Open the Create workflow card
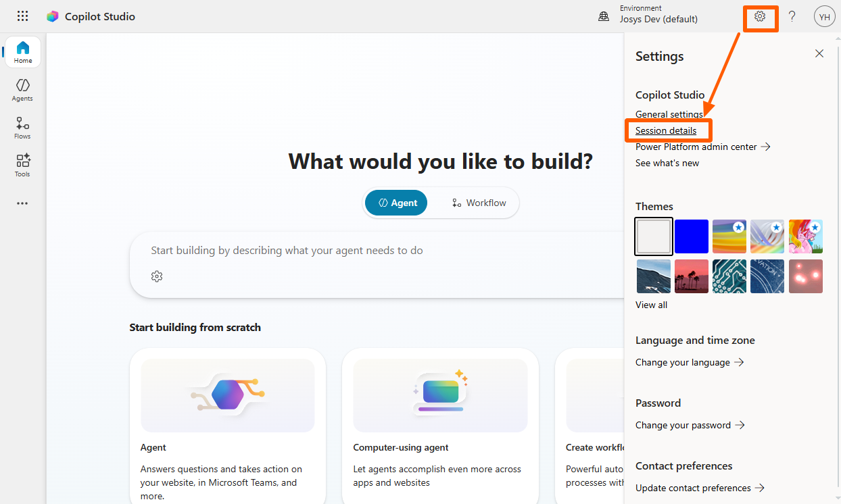Screen dimensions: 841x504 click(x=590, y=426)
